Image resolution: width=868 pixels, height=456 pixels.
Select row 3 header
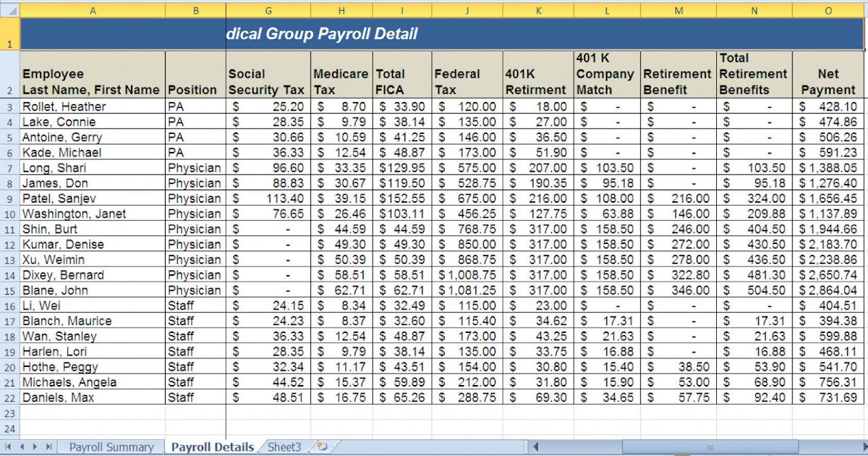click(x=10, y=106)
